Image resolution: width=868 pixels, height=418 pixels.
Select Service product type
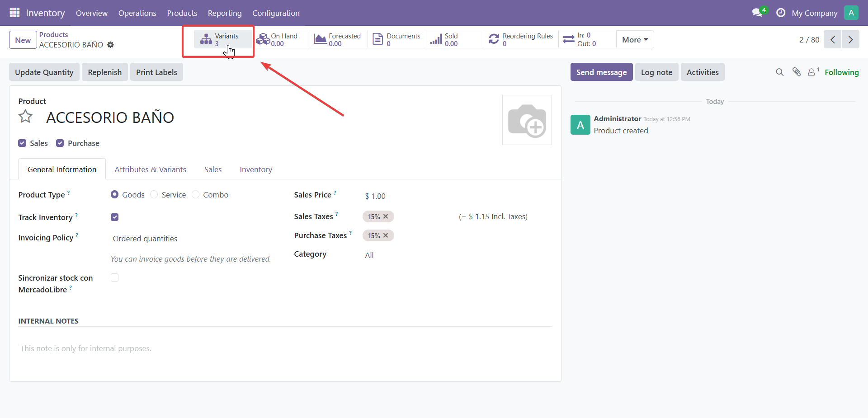(154, 194)
